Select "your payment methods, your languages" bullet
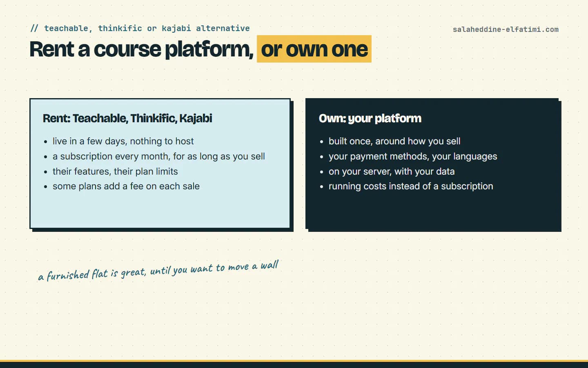Image resolution: width=588 pixels, height=368 pixels. pyautogui.click(x=413, y=156)
